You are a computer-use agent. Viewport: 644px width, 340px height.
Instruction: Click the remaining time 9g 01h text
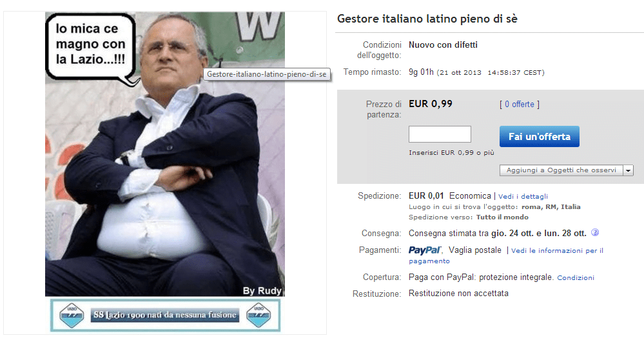pos(421,72)
